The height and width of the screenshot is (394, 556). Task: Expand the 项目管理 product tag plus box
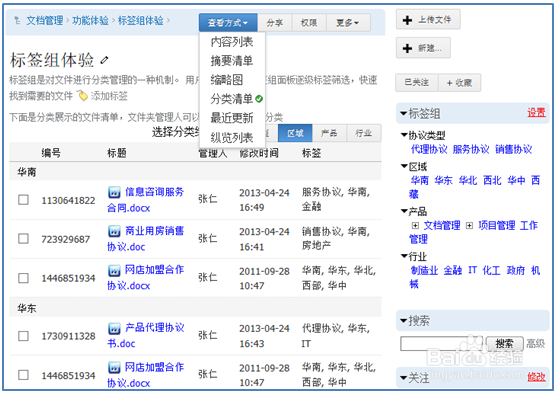pyautogui.click(x=469, y=226)
